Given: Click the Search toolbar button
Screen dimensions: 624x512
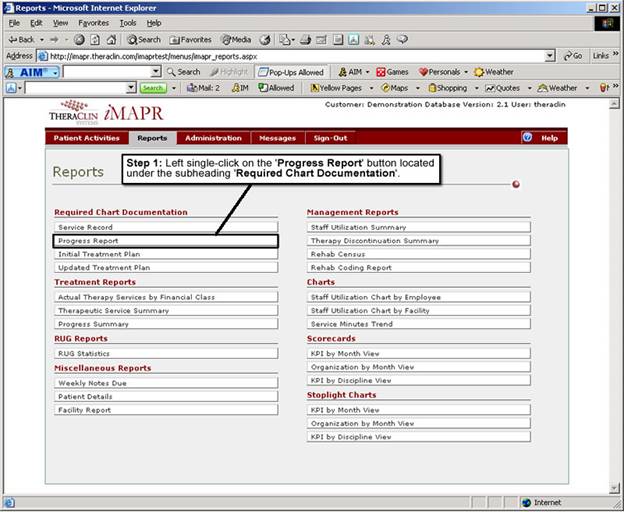Looking at the screenshot, I should point(143,39).
